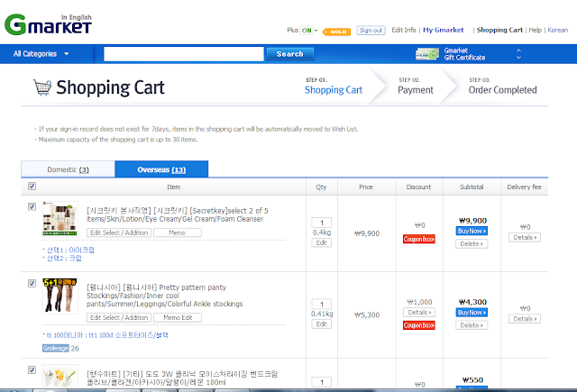Click quantity field of hand cream item

(322, 382)
